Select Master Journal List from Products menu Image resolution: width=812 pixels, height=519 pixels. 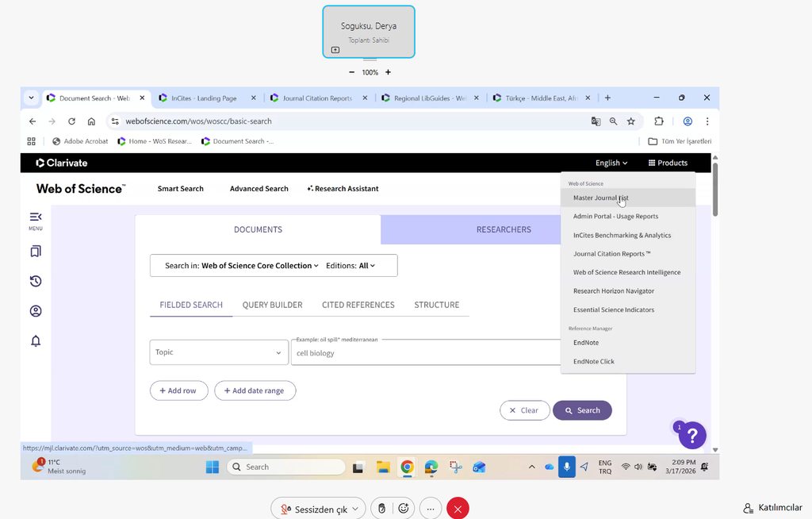600,198
